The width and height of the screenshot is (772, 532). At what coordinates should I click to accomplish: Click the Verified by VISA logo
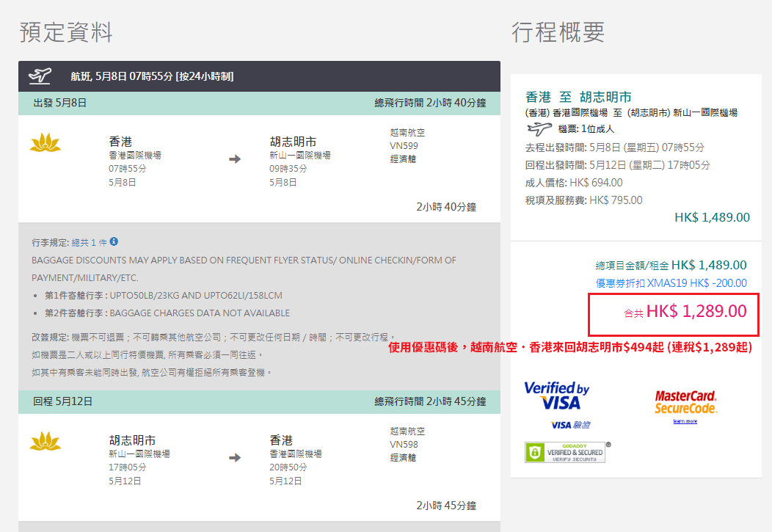tap(557, 396)
